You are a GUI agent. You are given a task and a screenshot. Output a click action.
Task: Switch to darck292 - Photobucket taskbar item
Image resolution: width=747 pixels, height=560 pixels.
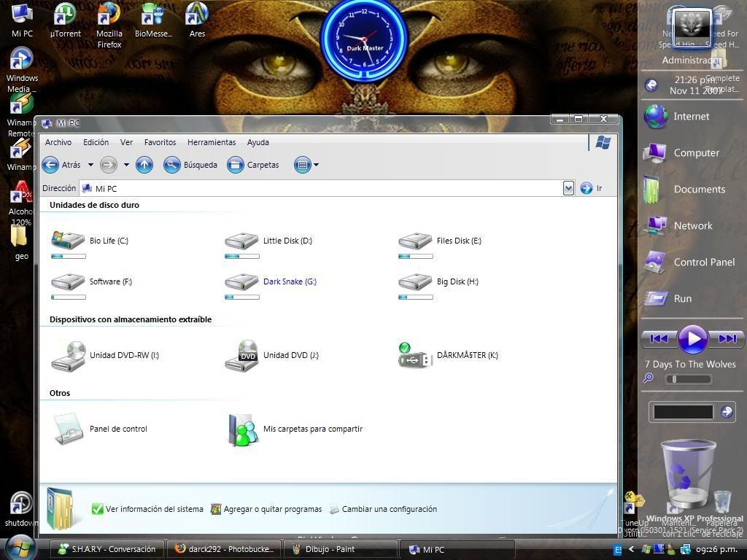[x=225, y=549]
